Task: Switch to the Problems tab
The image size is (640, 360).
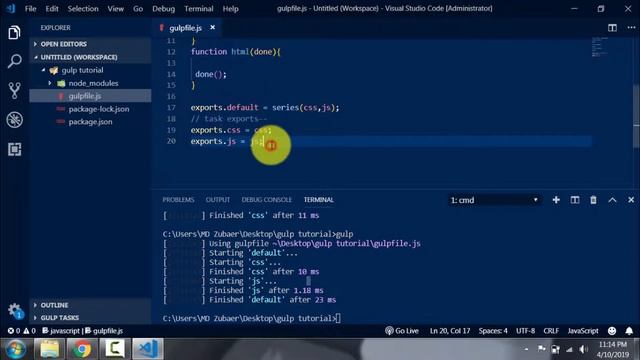Action: (x=178, y=200)
